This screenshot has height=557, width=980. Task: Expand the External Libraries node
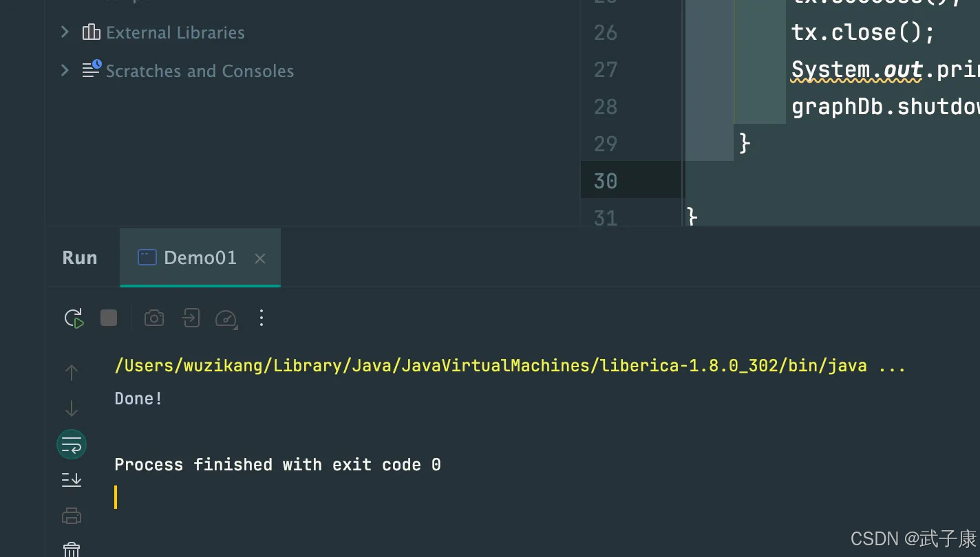[x=65, y=32]
